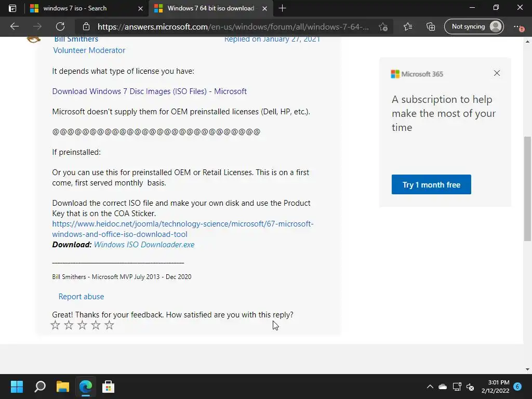The image size is (532, 399).
Task: Open the notification center badge
Action: pyautogui.click(x=517, y=387)
